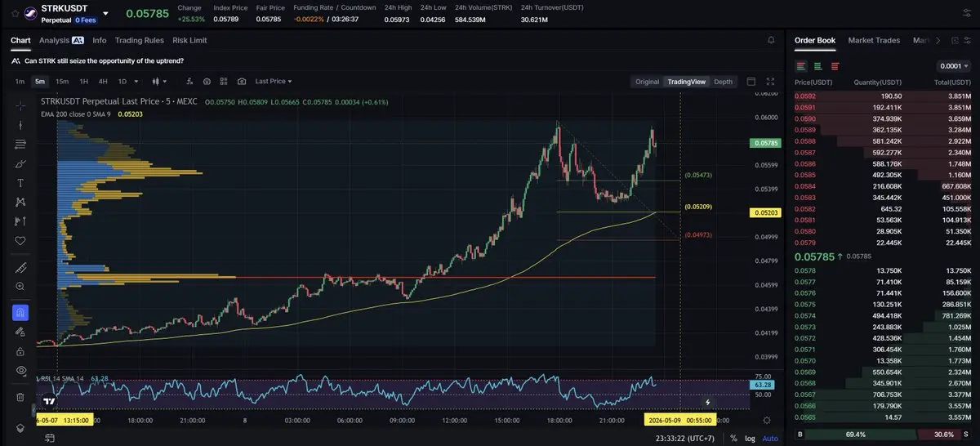The height and width of the screenshot is (446, 980).
Task: Open the chart patterns tool
Action: pos(20,202)
